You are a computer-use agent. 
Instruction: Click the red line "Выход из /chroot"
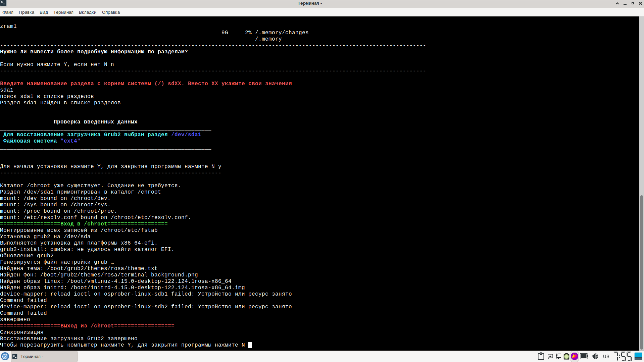[x=87, y=326]
